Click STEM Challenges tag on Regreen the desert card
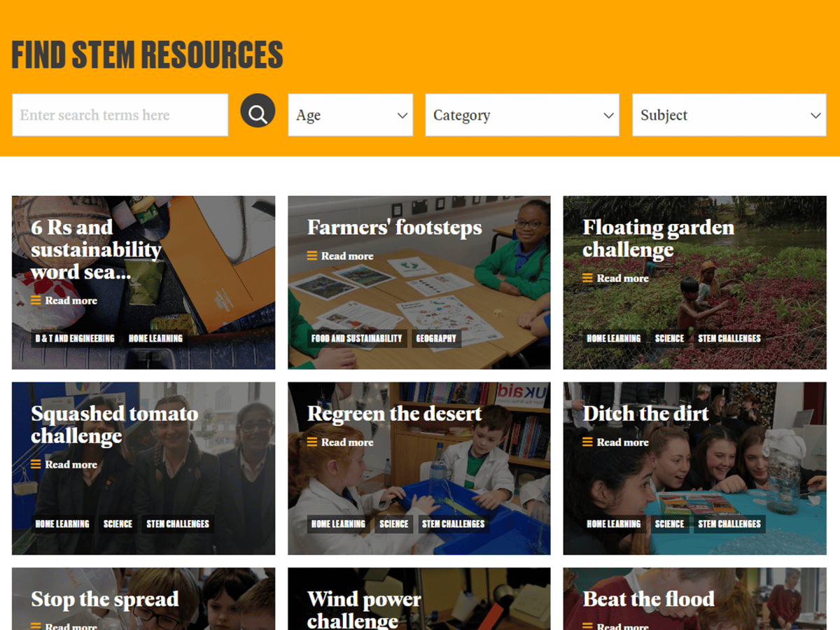This screenshot has width=840, height=630. click(454, 524)
